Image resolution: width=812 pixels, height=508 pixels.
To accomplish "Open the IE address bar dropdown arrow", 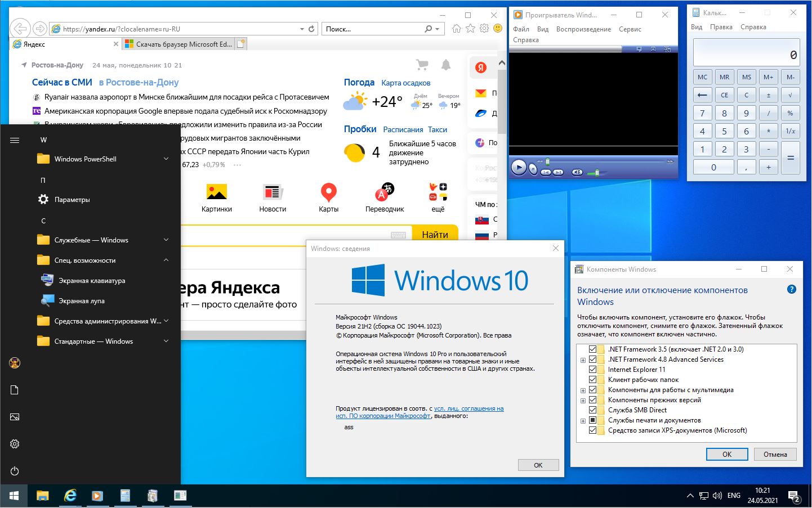I will click(x=302, y=29).
